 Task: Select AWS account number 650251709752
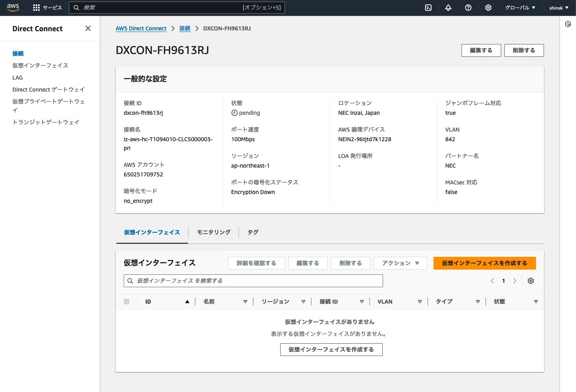coord(143,174)
